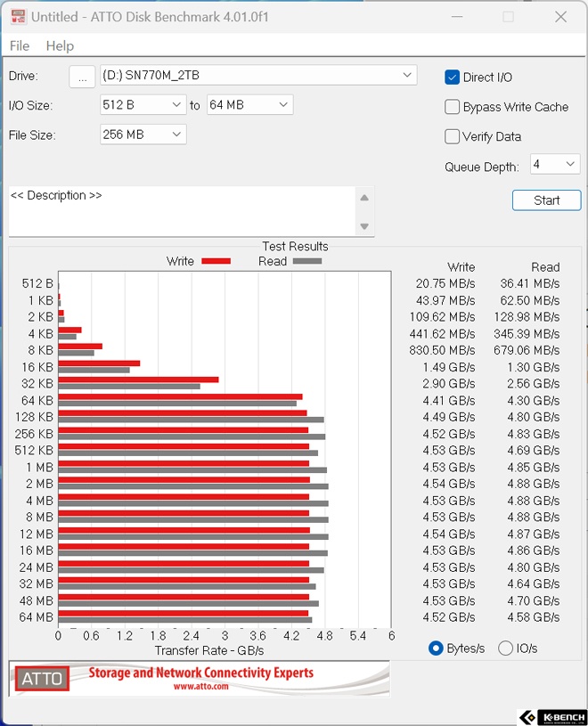Select the Bytes/s radio button
The width and height of the screenshot is (588, 726).
pyautogui.click(x=436, y=649)
